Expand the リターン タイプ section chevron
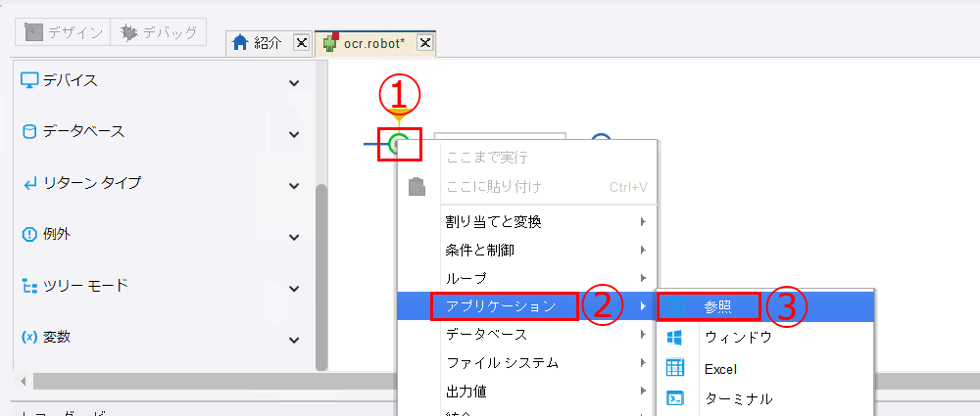 click(294, 186)
